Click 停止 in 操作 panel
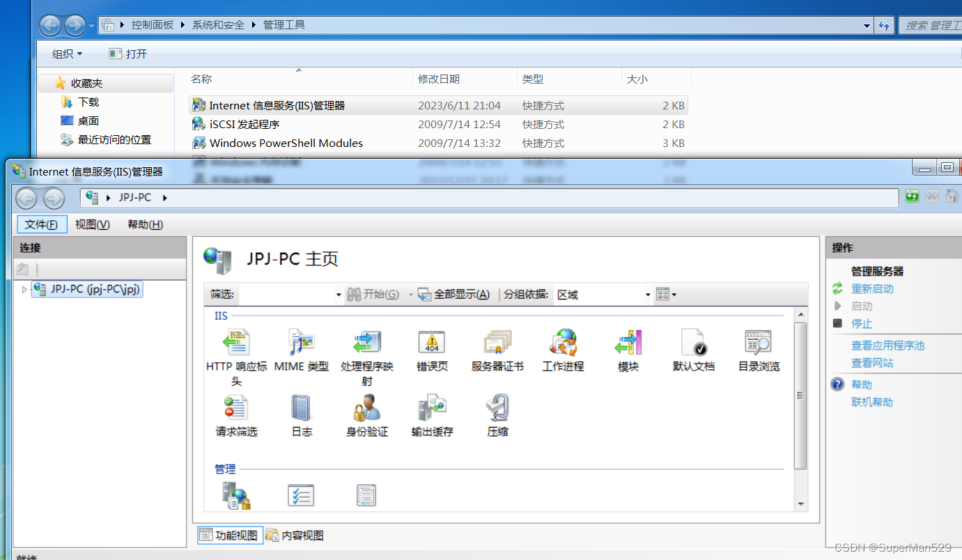The image size is (962, 560). click(x=862, y=323)
